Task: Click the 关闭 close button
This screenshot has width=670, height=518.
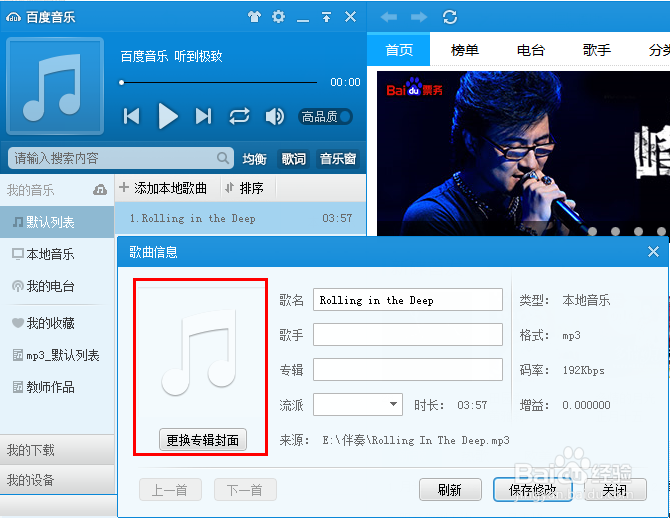Action: (x=615, y=490)
